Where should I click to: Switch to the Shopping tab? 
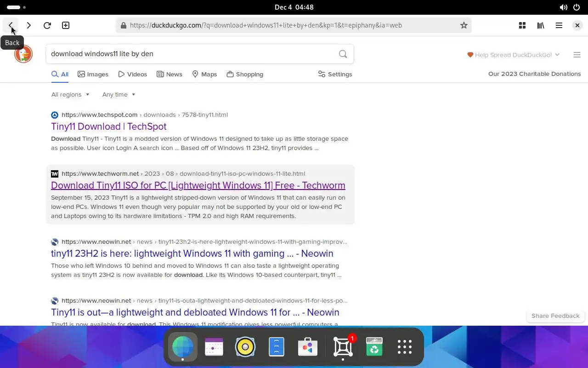(245, 74)
